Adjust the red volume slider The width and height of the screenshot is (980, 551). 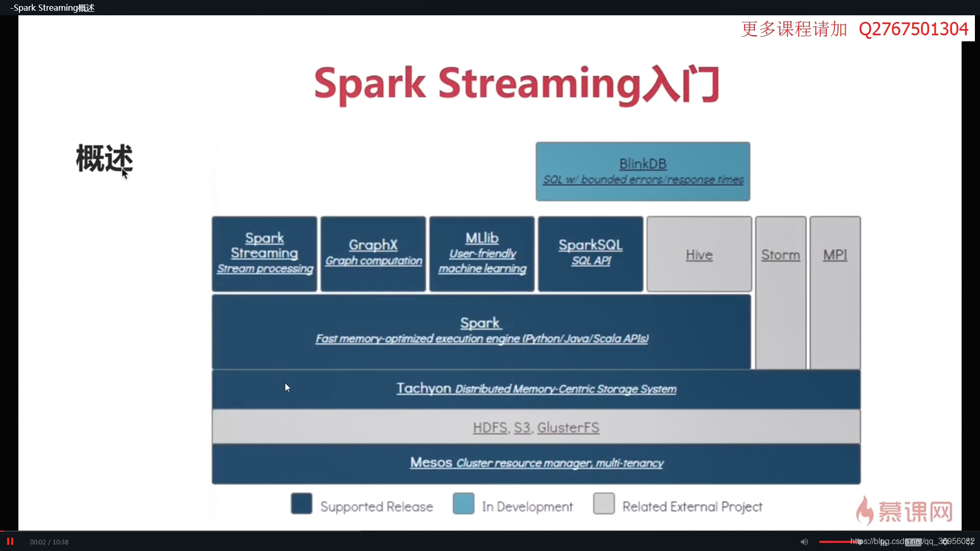pyautogui.click(x=837, y=542)
